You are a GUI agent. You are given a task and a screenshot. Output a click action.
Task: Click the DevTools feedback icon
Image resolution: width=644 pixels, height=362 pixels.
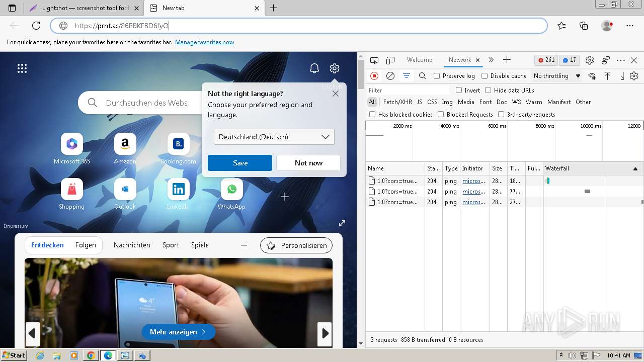click(606, 60)
